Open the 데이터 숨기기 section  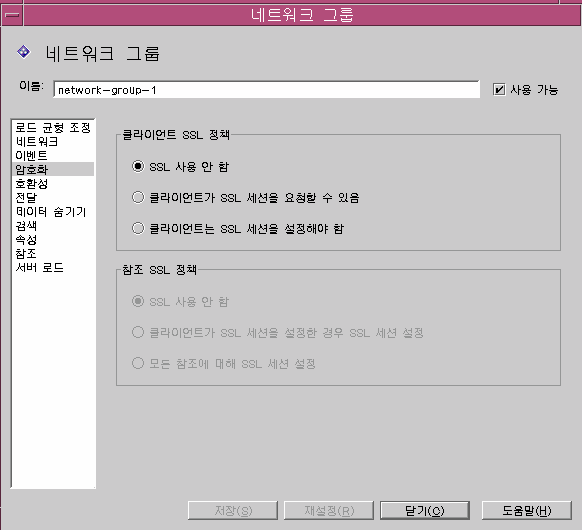pos(53,212)
